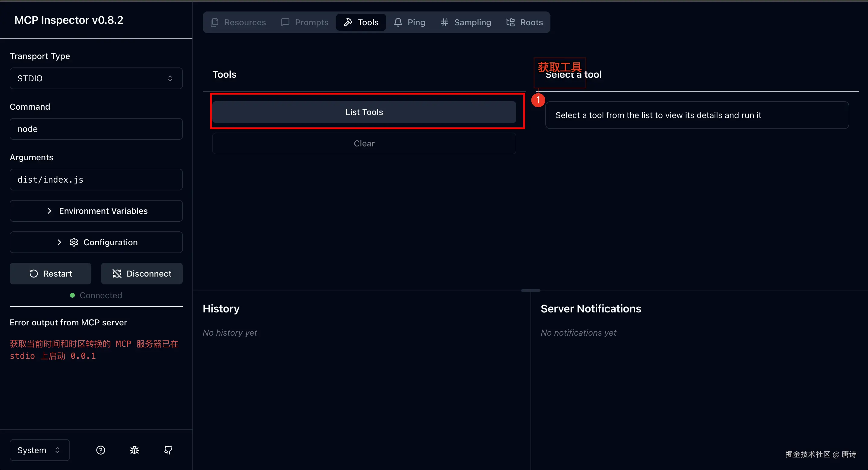Expand the Configuration section chevron

pos(59,242)
